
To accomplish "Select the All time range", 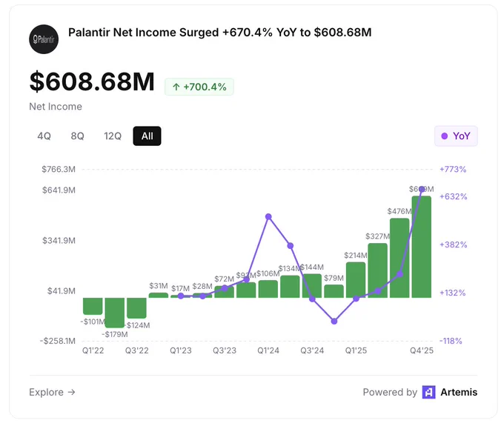I will 147,136.
